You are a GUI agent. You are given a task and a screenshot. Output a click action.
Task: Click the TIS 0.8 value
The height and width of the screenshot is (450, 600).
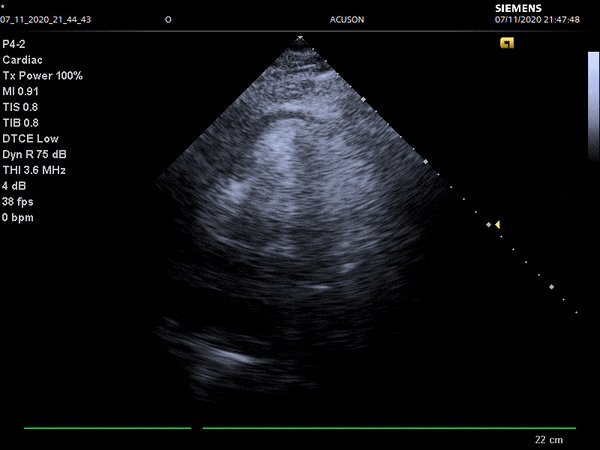[x=20, y=107]
